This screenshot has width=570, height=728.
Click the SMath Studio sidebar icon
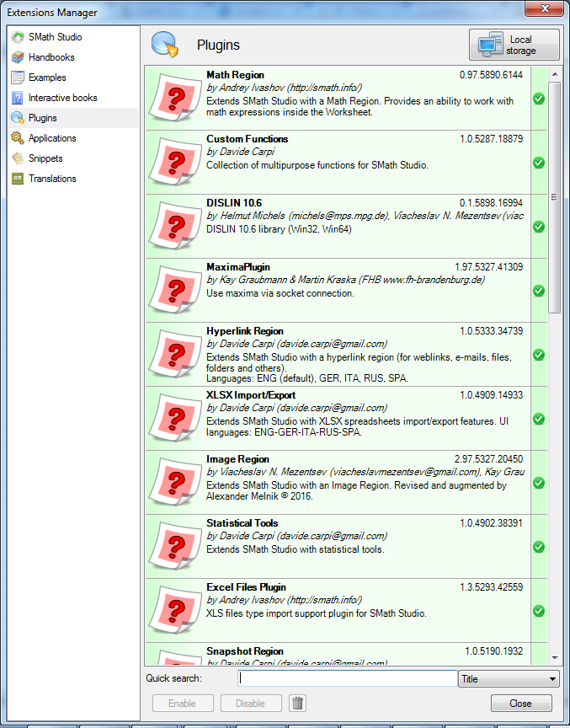(18, 37)
